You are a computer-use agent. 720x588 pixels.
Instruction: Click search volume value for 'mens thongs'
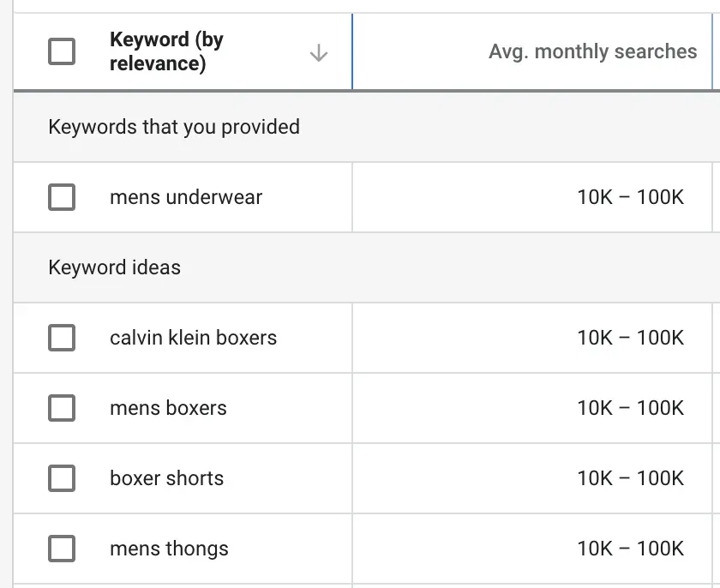tap(630, 549)
